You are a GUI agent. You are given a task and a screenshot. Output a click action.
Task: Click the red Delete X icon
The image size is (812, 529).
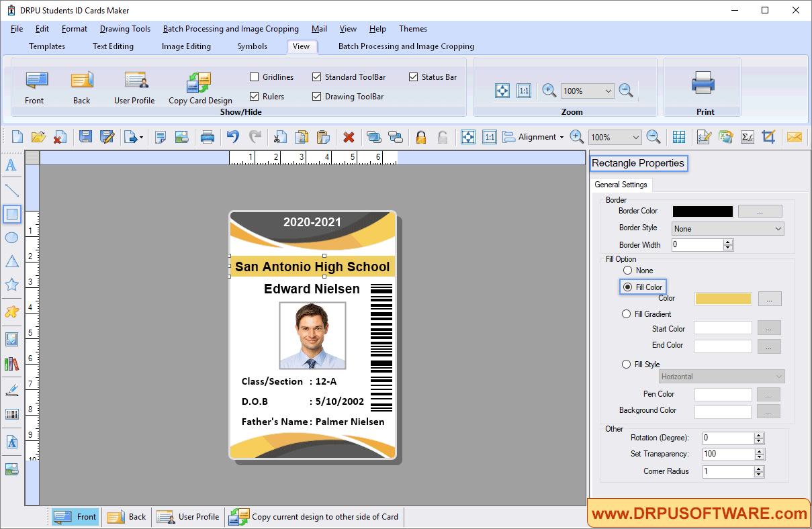(349, 137)
